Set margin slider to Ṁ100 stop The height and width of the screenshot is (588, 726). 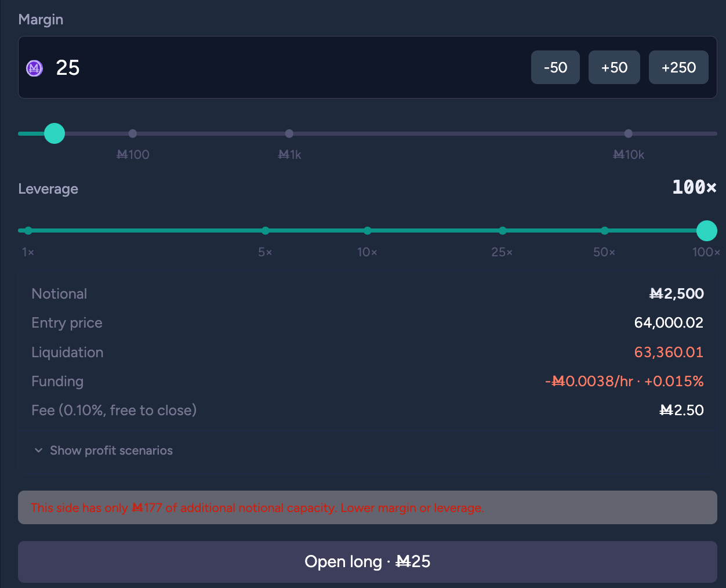tap(133, 133)
